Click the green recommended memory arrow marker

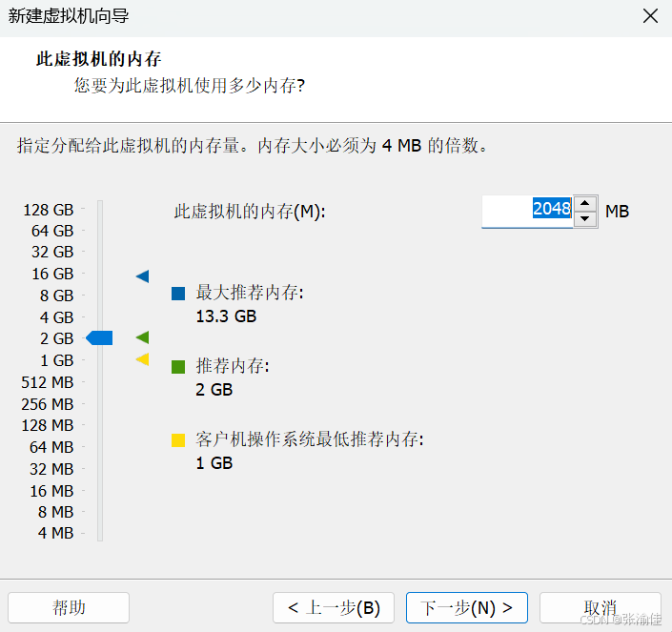(143, 337)
